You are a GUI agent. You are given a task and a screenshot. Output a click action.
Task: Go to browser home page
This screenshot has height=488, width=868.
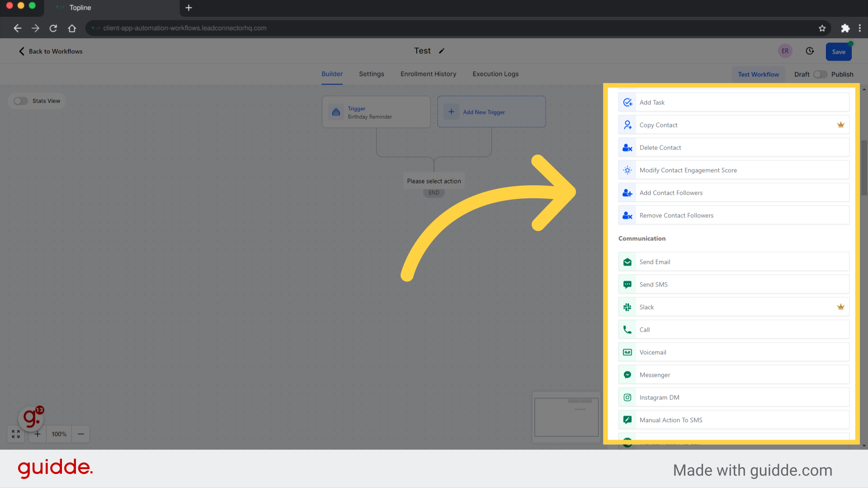click(72, 28)
